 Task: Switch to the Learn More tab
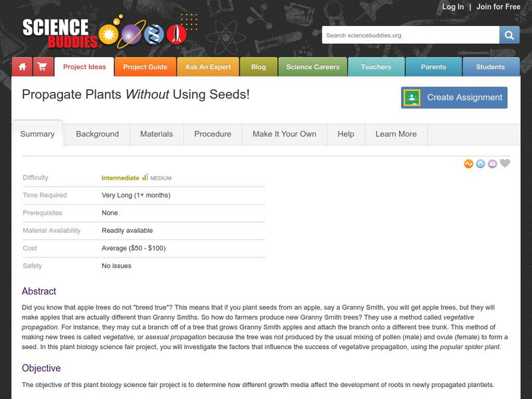396,134
